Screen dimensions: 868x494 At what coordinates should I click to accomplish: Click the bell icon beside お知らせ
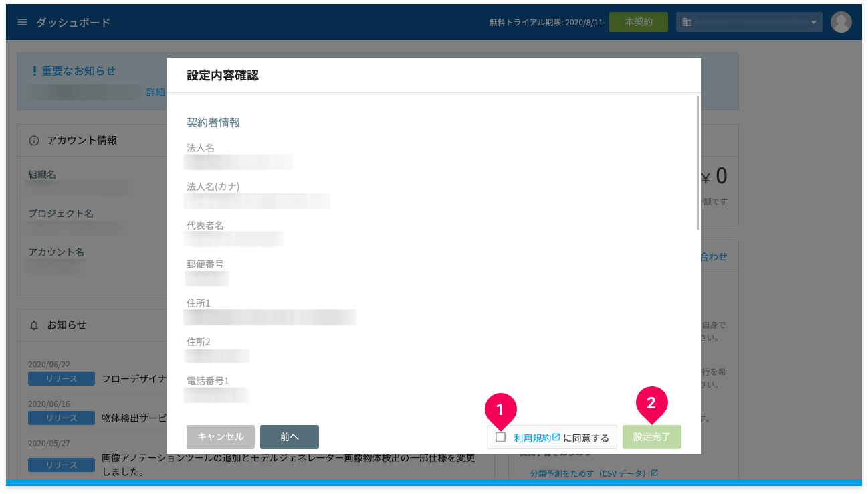tap(34, 325)
